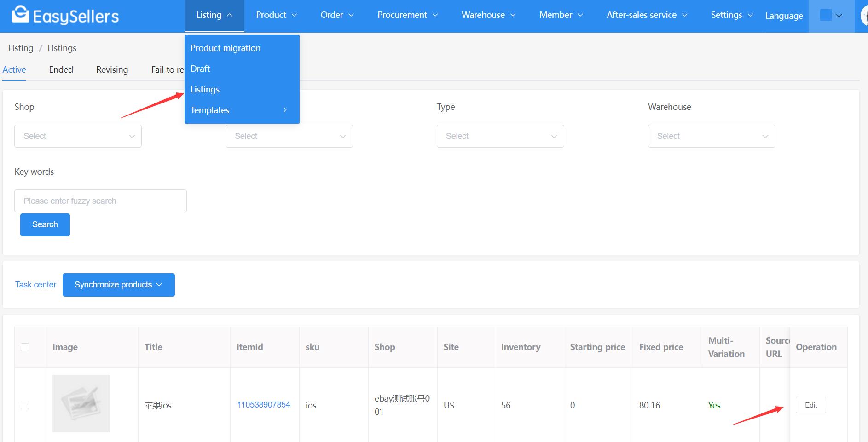Click the product image placeholder thumbnail

tap(81, 403)
